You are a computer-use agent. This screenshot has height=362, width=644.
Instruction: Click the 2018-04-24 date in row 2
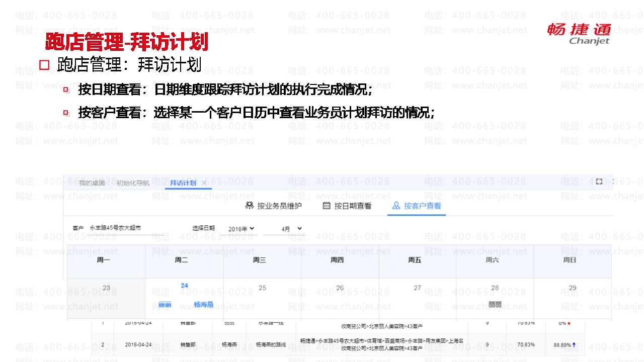[x=138, y=345]
